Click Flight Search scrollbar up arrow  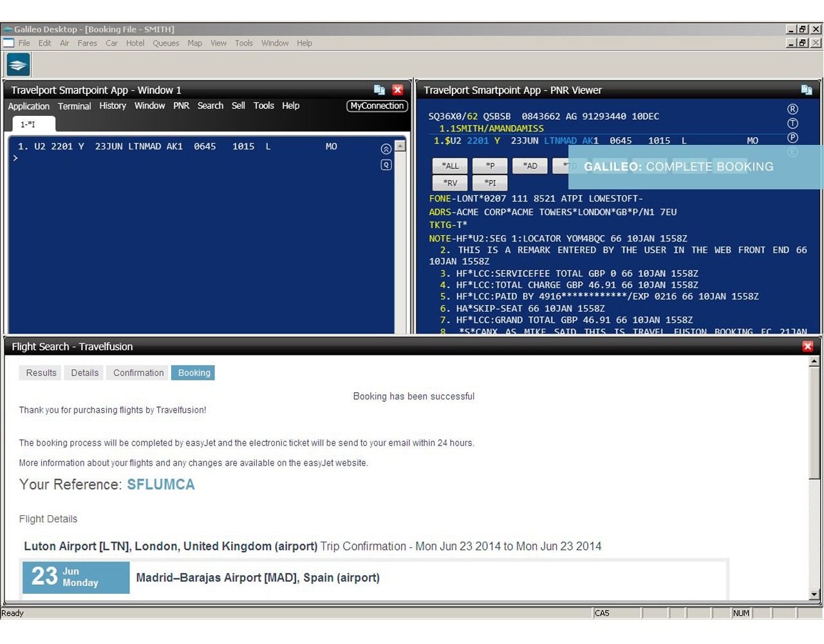(x=814, y=361)
